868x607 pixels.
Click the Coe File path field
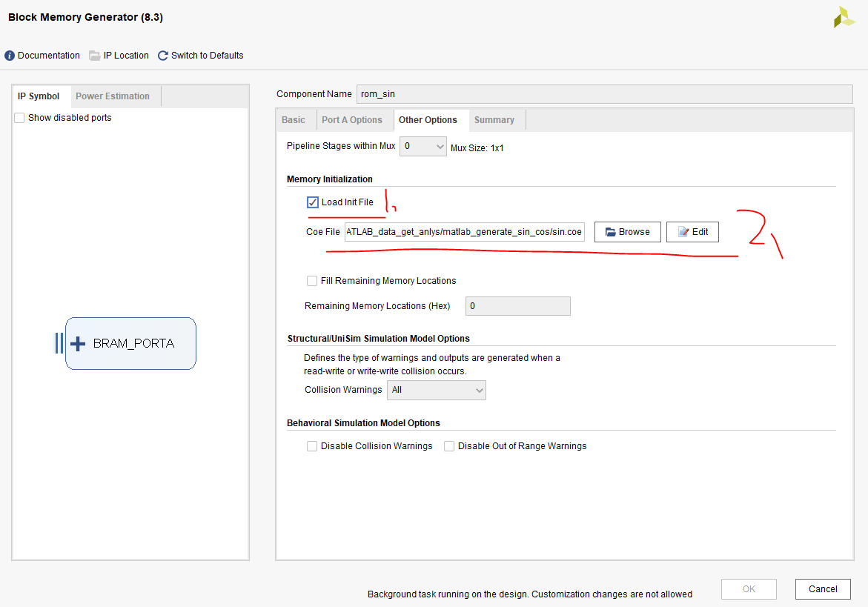point(464,232)
